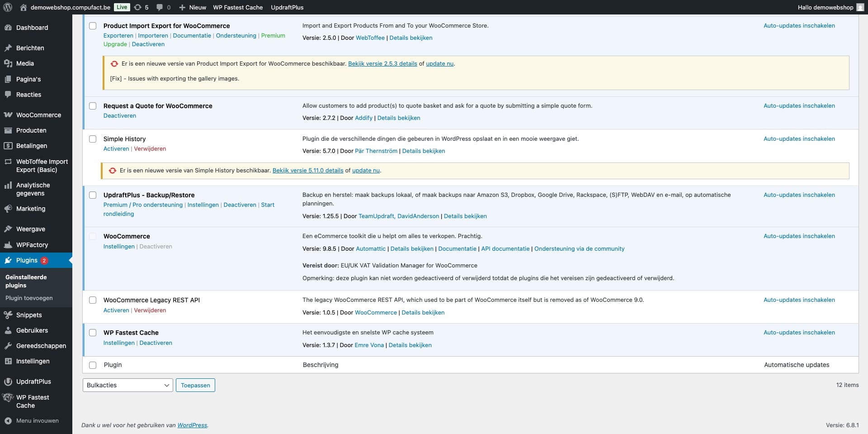Click the Gebruikers person icon

coord(8,330)
